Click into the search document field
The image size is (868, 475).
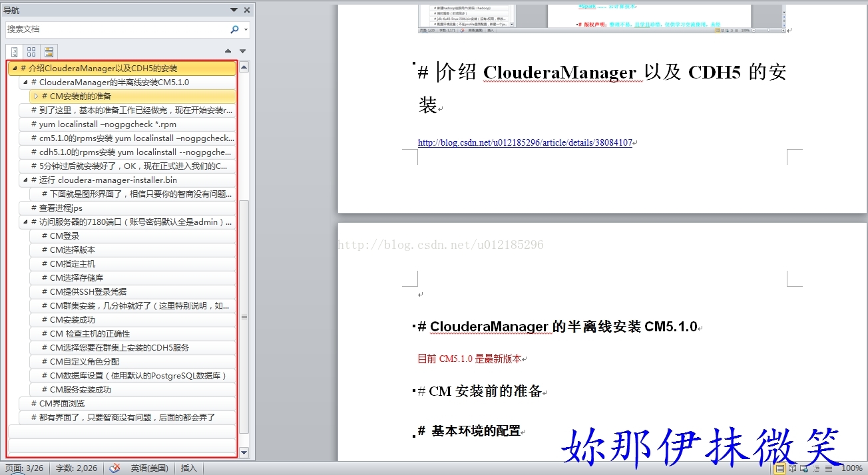116,30
